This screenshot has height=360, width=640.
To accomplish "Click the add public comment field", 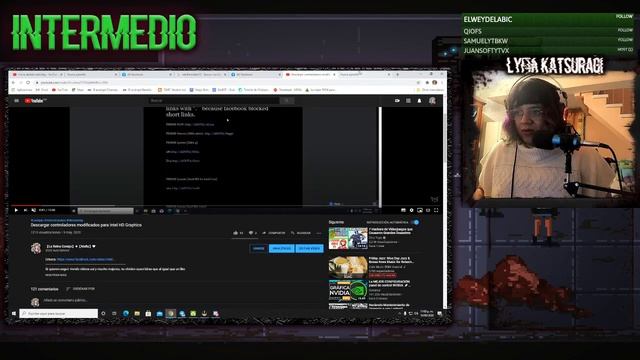I will coord(65,300).
